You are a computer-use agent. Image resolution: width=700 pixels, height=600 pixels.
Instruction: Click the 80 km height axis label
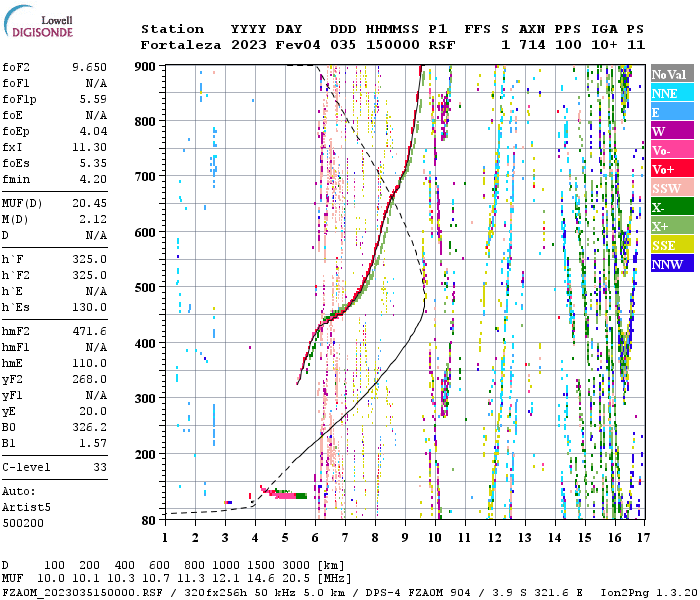tap(149, 521)
